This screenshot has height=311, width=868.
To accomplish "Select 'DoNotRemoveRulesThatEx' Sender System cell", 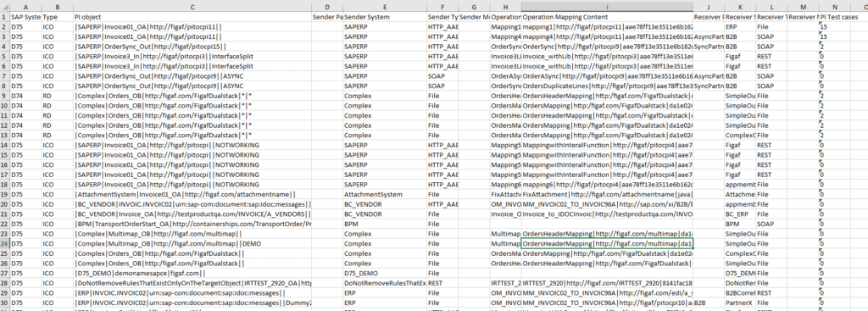I will [x=385, y=282].
